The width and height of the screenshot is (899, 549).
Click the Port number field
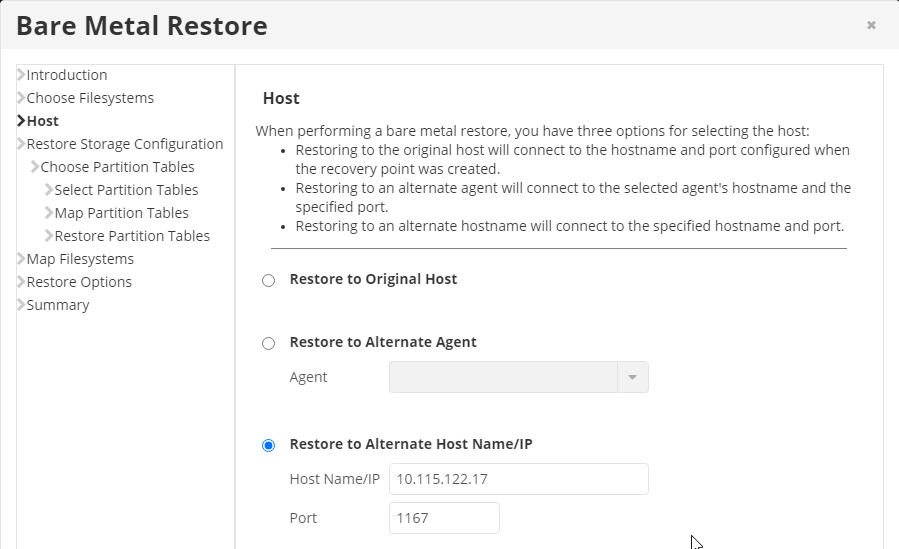(x=444, y=518)
